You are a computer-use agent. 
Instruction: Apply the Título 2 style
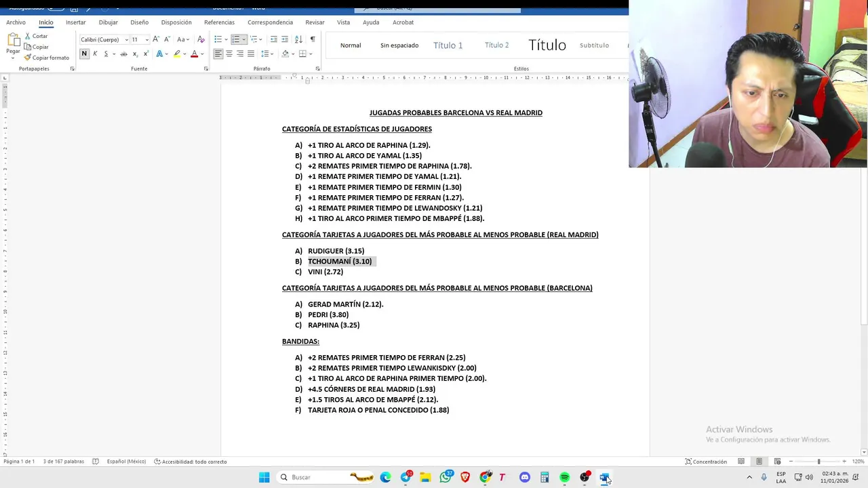point(496,45)
